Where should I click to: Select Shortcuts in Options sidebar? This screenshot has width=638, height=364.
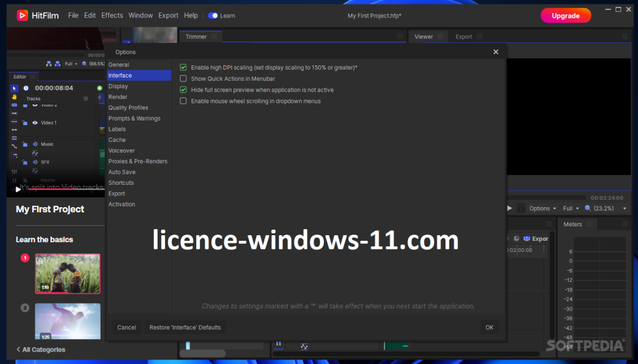coord(121,183)
